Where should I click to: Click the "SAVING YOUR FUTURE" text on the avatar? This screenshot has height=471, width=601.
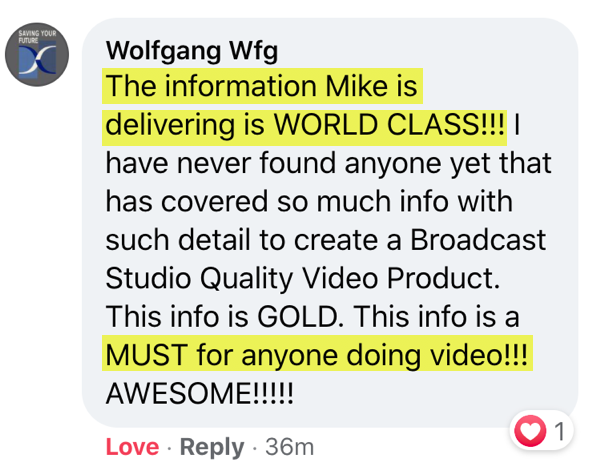click(37, 37)
